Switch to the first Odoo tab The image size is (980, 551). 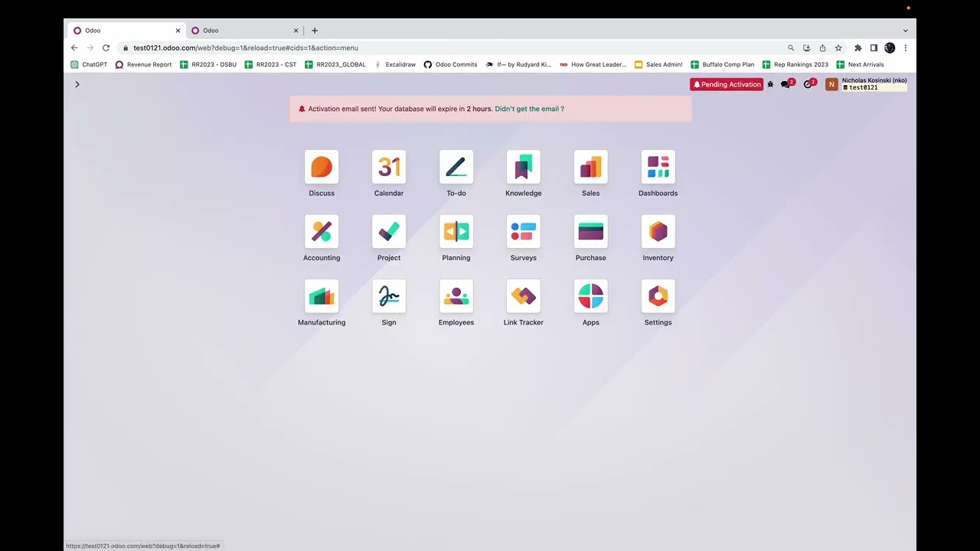(126, 31)
